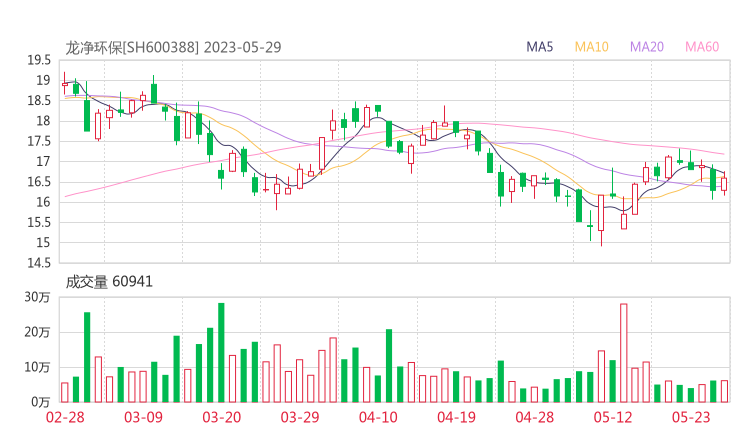Click the 02-28 date axis label
The width and height of the screenshot is (740, 440).
[65, 417]
